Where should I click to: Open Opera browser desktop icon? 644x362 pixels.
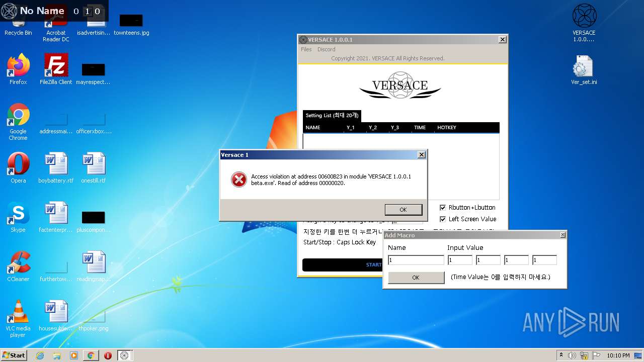[x=18, y=168]
